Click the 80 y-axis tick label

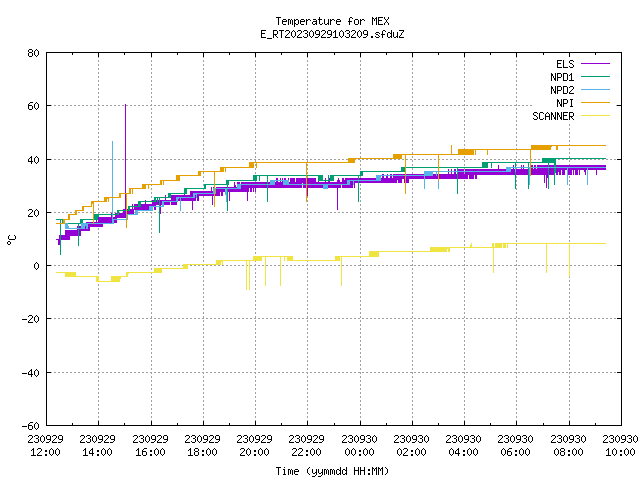click(x=33, y=53)
